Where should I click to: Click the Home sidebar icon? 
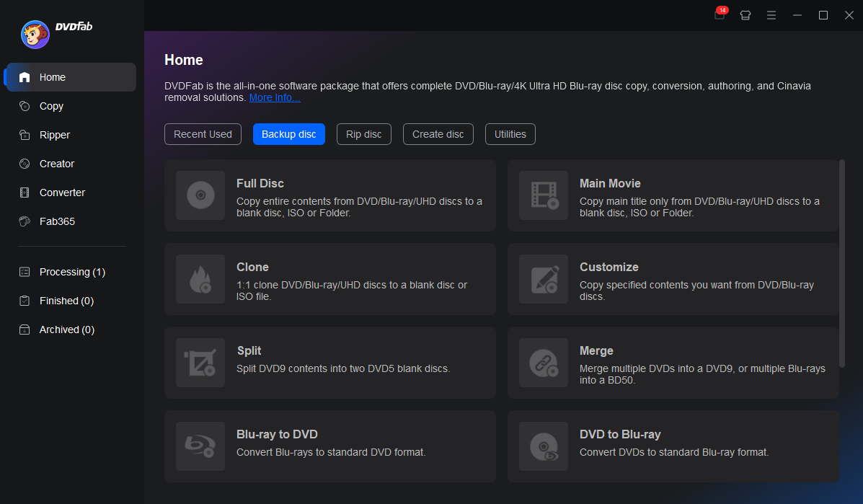click(25, 77)
